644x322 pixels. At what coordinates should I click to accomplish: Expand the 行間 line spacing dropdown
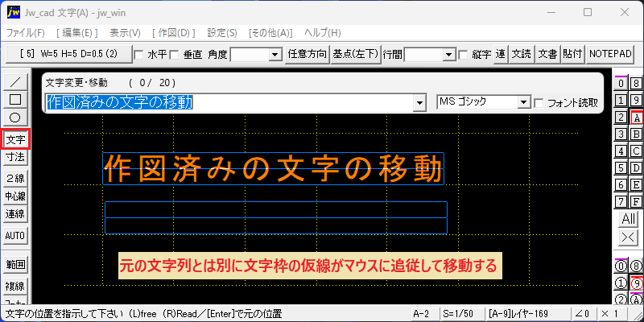[430, 55]
